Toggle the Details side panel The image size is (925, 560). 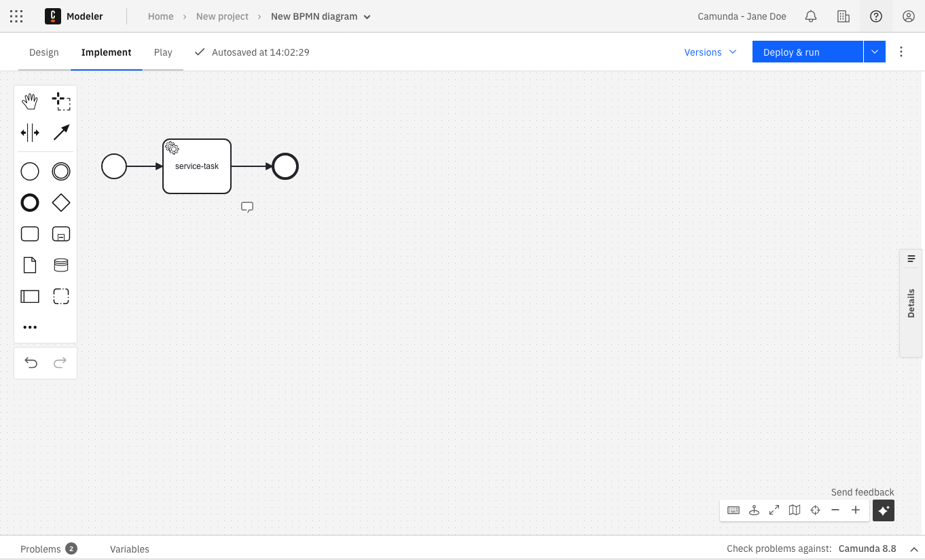click(911, 303)
